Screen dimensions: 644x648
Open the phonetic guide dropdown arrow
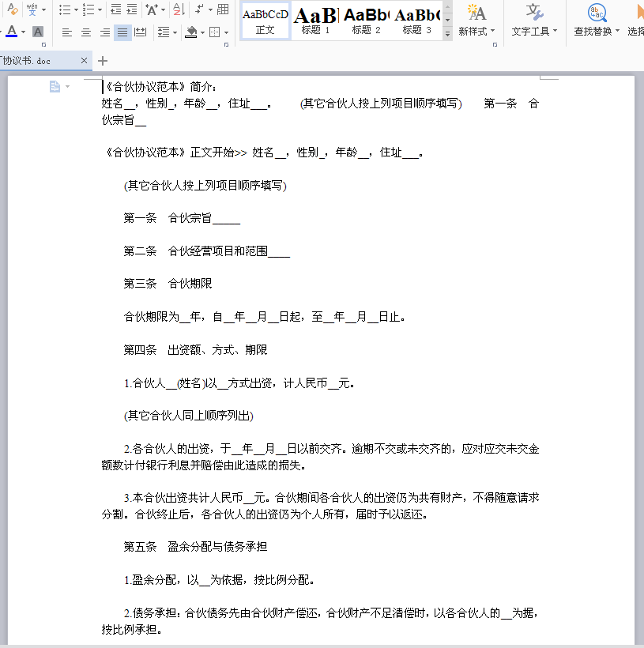43,9
